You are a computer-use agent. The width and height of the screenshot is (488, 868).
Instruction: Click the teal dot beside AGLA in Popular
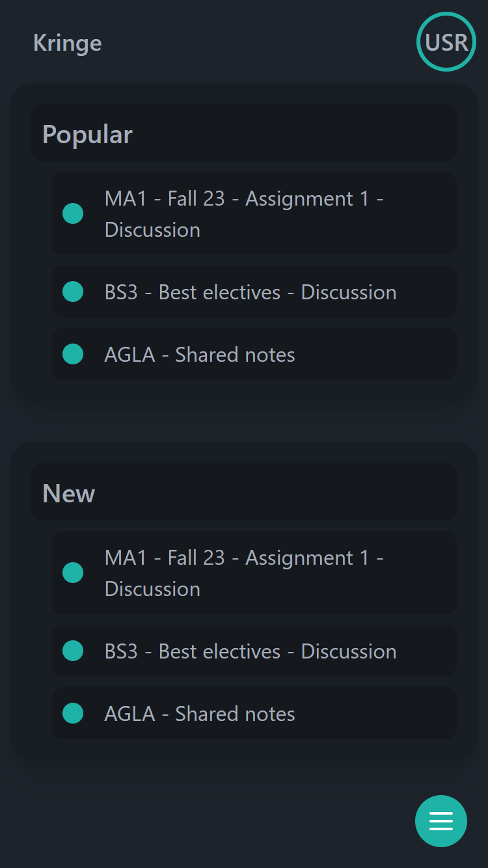pos(73,354)
